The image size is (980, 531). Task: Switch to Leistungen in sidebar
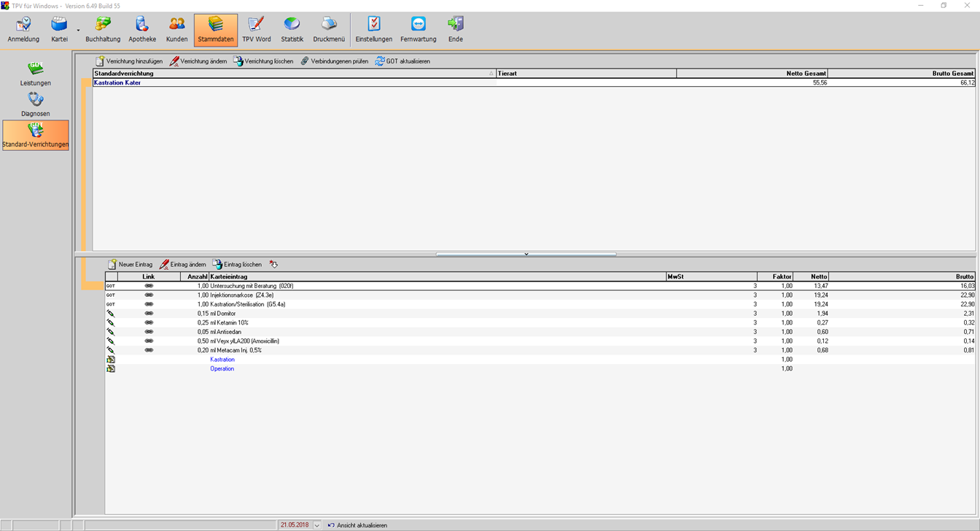pyautogui.click(x=36, y=74)
